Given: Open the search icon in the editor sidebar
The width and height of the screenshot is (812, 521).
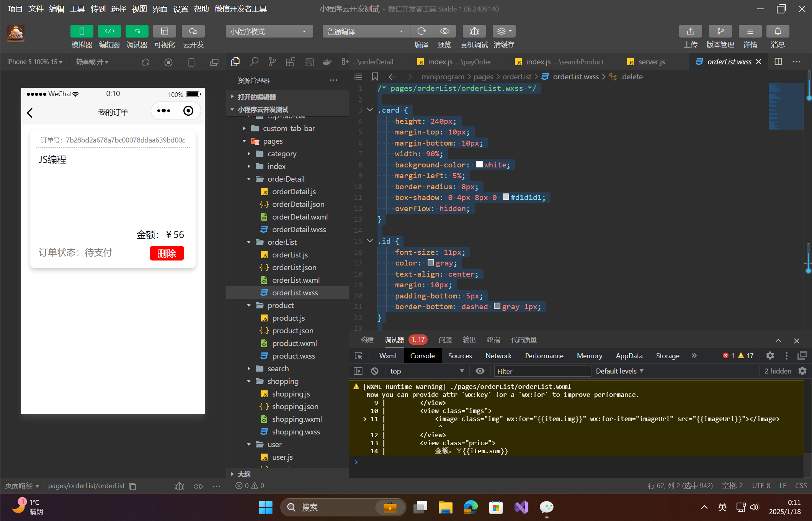Looking at the screenshot, I should click(254, 62).
